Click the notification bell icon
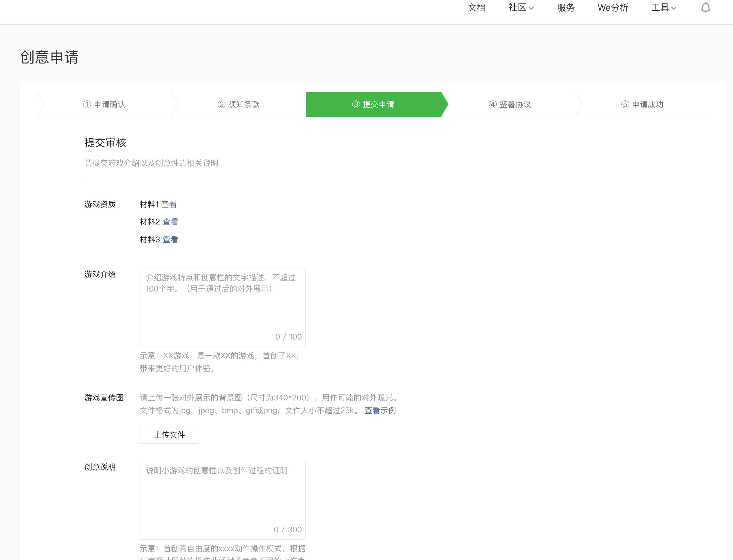The width and height of the screenshot is (733, 560). 705,8
